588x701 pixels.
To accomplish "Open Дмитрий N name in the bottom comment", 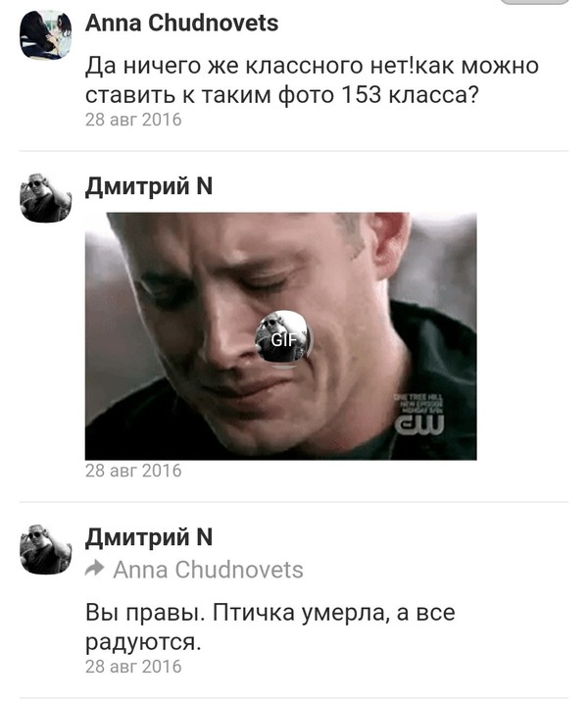I will [149, 538].
